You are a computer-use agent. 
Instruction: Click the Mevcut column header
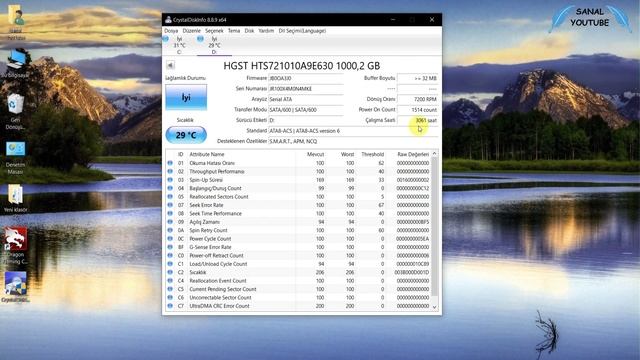pos(315,154)
